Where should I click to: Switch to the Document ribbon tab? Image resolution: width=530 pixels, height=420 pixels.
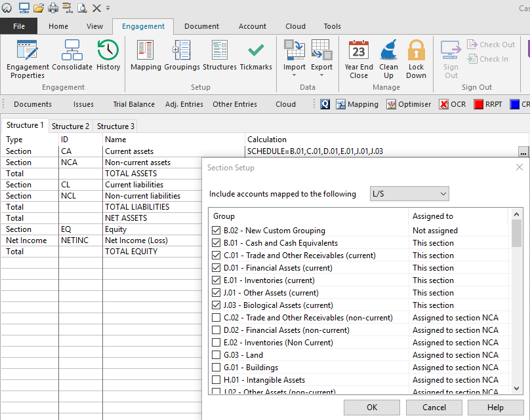pyautogui.click(x=201, y=26)
